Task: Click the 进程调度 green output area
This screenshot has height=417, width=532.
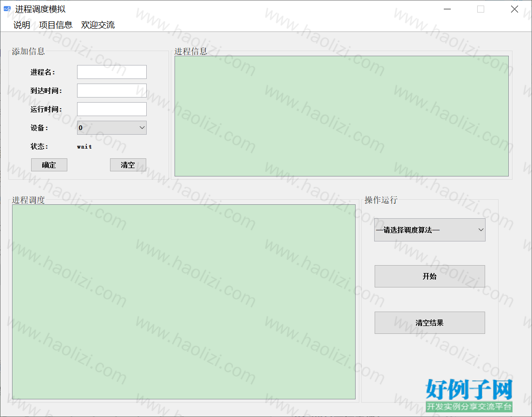Action: [x=183, y=302]
